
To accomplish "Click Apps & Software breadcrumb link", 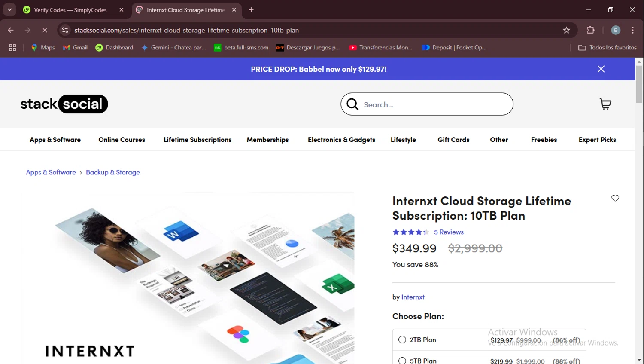I will pos(51,172).
